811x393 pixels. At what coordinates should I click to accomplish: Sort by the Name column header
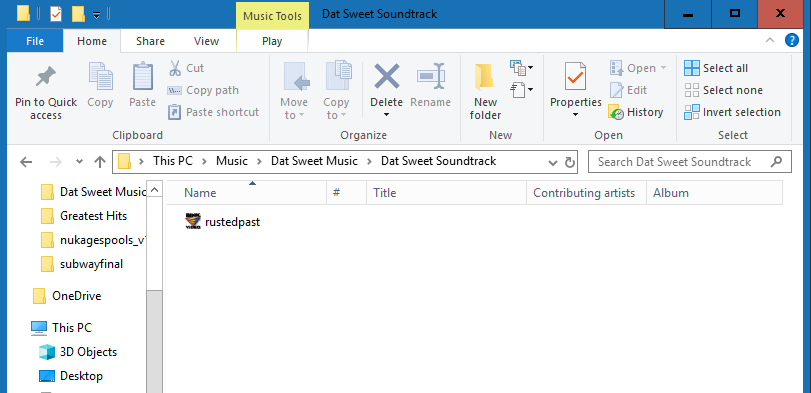[247, 193]
